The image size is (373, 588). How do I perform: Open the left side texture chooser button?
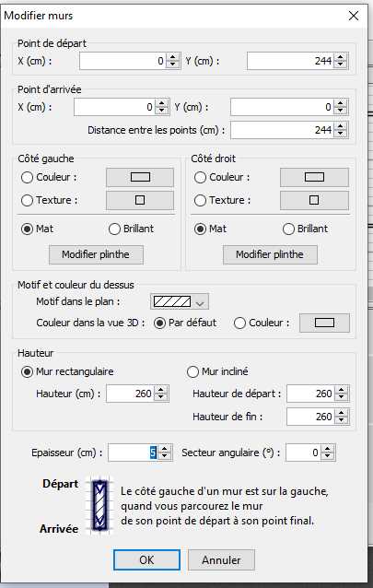pos(140,200)
